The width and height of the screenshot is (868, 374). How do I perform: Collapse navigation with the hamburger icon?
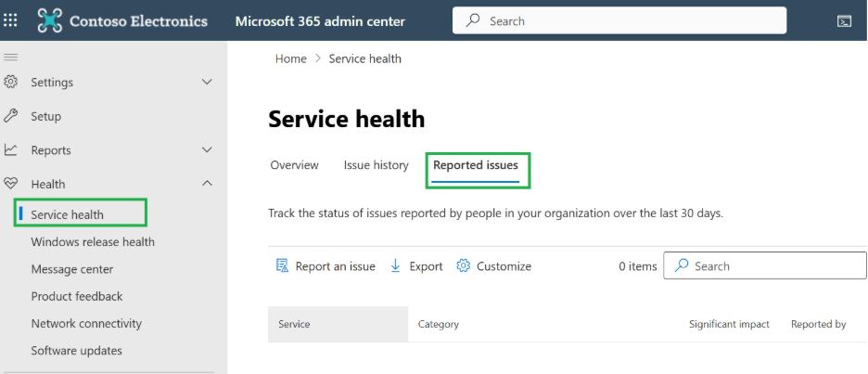(x=10, y=57)
